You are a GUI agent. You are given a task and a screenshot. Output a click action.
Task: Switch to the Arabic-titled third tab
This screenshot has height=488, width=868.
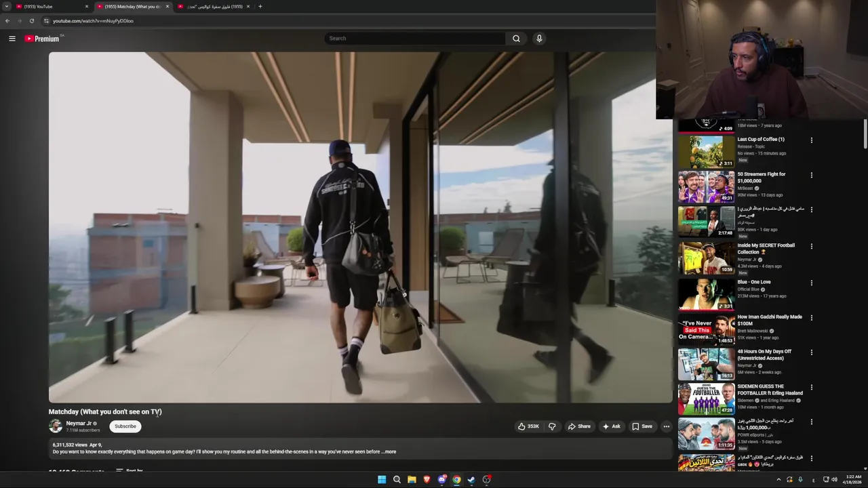coord(213,7)
